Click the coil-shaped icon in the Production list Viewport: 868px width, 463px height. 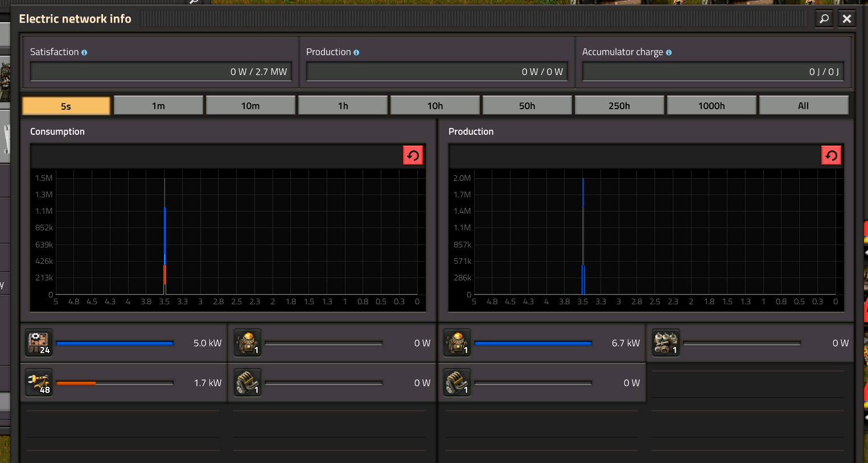click(x=457, y=383)
